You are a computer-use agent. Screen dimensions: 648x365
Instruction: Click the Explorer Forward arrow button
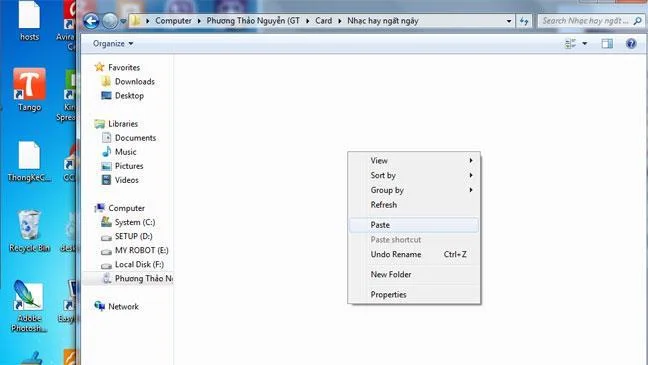[110, 21]
